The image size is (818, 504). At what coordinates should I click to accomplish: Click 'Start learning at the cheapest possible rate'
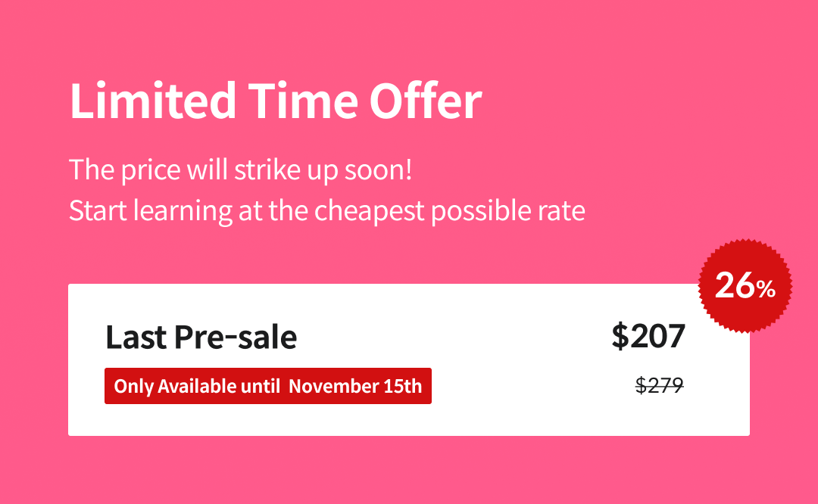pyautogui.click(x=327, y=211)
